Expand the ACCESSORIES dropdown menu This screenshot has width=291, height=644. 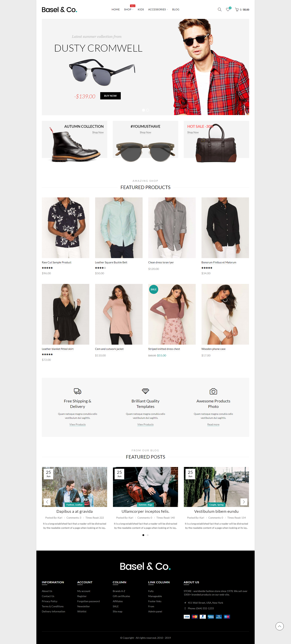click(158, 9)
